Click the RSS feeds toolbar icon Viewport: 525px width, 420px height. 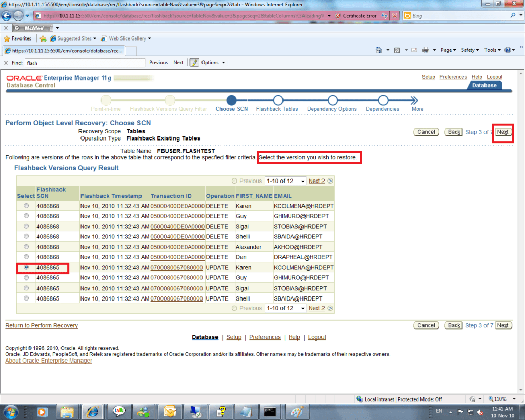(397, 50)
